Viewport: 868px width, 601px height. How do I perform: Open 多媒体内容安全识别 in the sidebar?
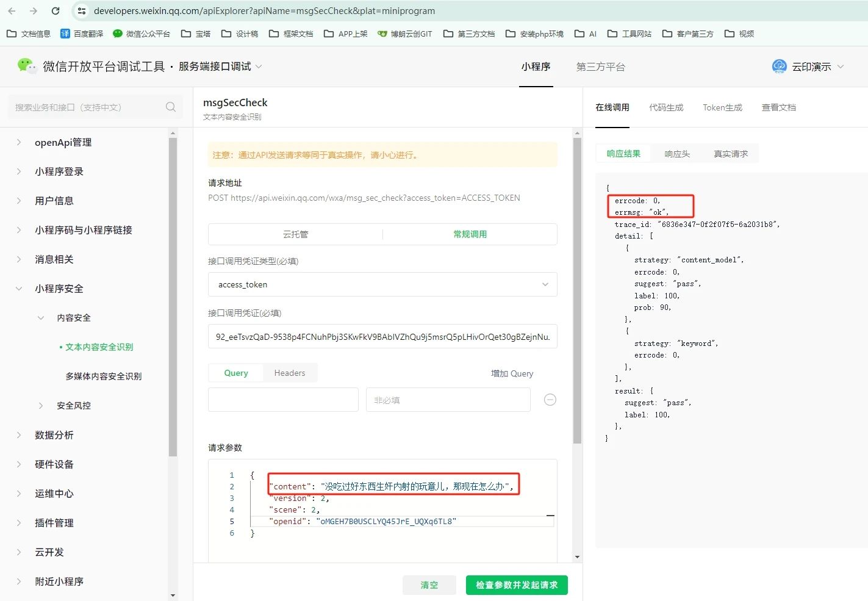(104, 376)
